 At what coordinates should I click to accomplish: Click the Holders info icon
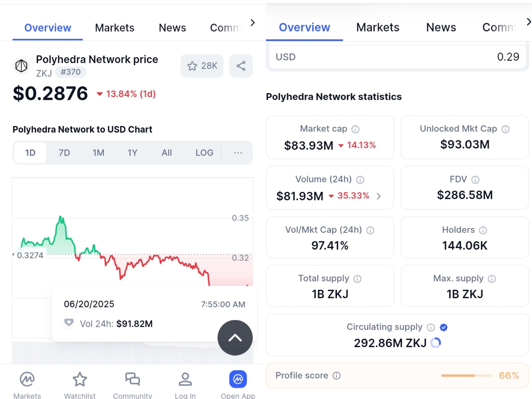[x=483, y=230]
